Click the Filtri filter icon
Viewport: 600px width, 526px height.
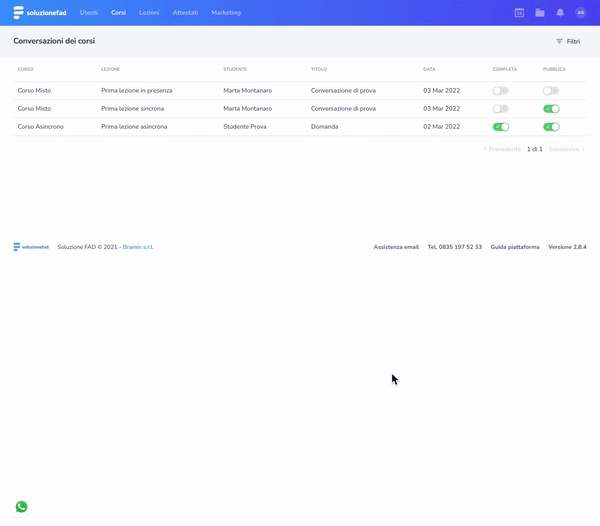tap(560, 42)
